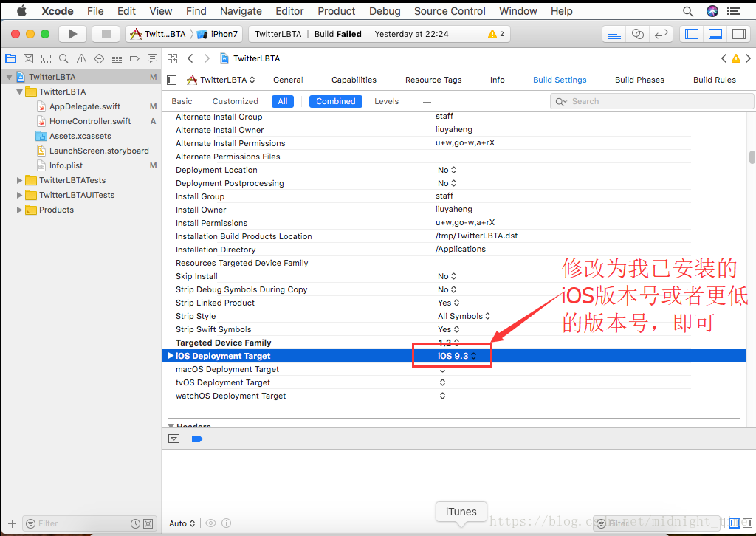Go forward in editor history
Screen dimensions: 756x536
click(207, 59)
